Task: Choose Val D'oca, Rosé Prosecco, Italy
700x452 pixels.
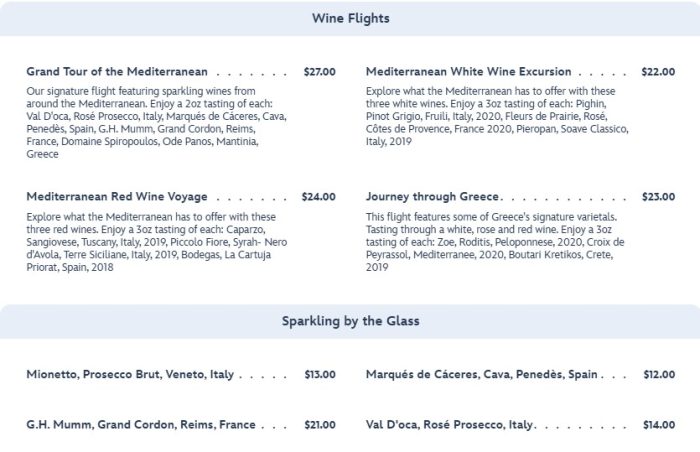Action: pos(450,425)
